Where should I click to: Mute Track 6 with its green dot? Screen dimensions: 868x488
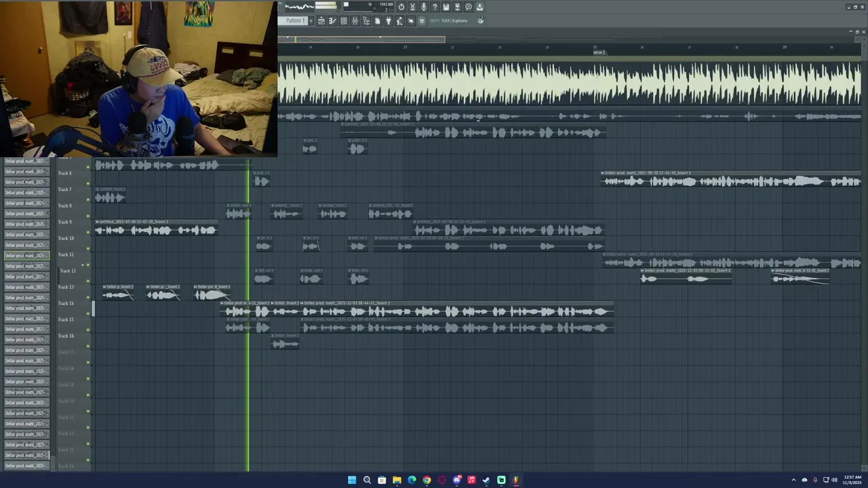pos(88,183)
